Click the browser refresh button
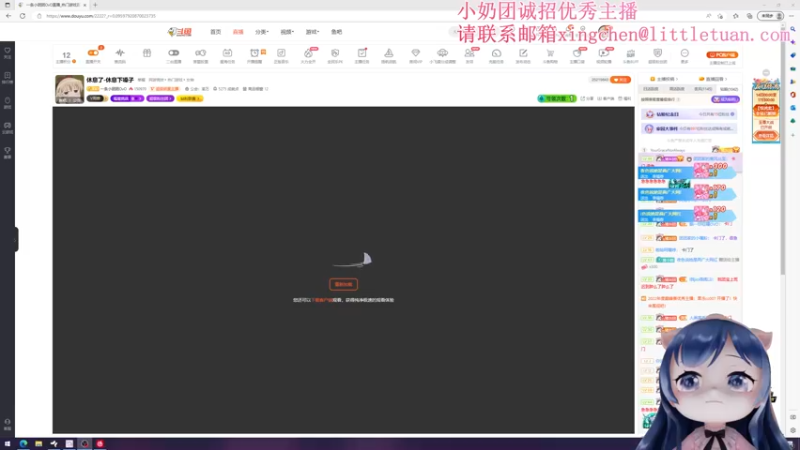This screenshot has height=450, width=800. tap(22, 16)
